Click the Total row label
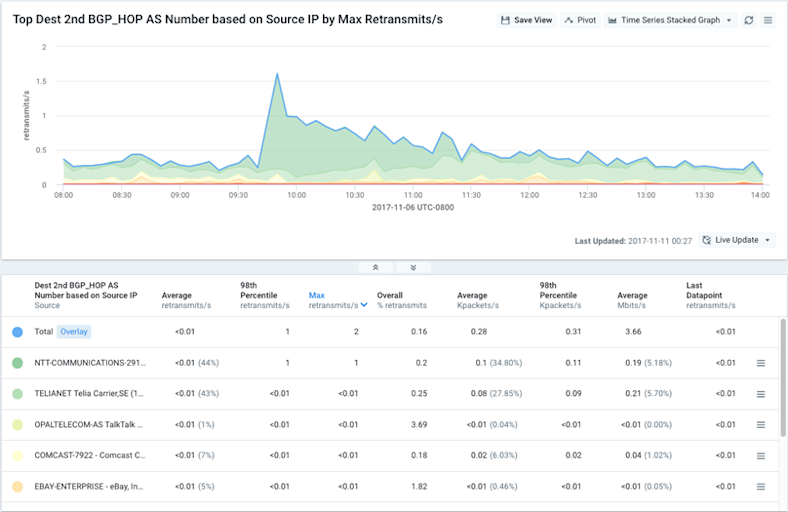 tap(44, 332)
